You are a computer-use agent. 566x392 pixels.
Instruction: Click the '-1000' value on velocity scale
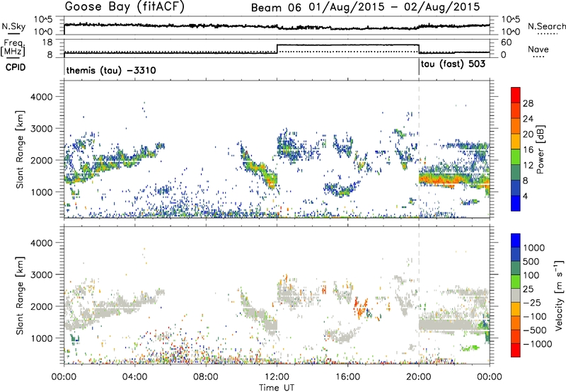537,344
